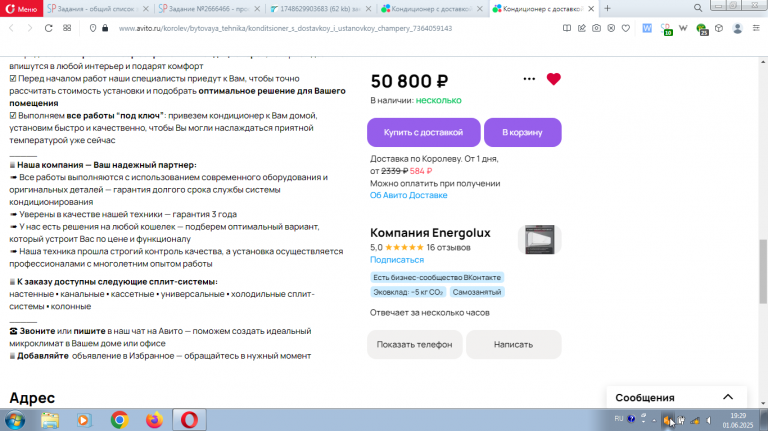Open the extensions cube icon

pyautogui.click(x=719, y=28)
